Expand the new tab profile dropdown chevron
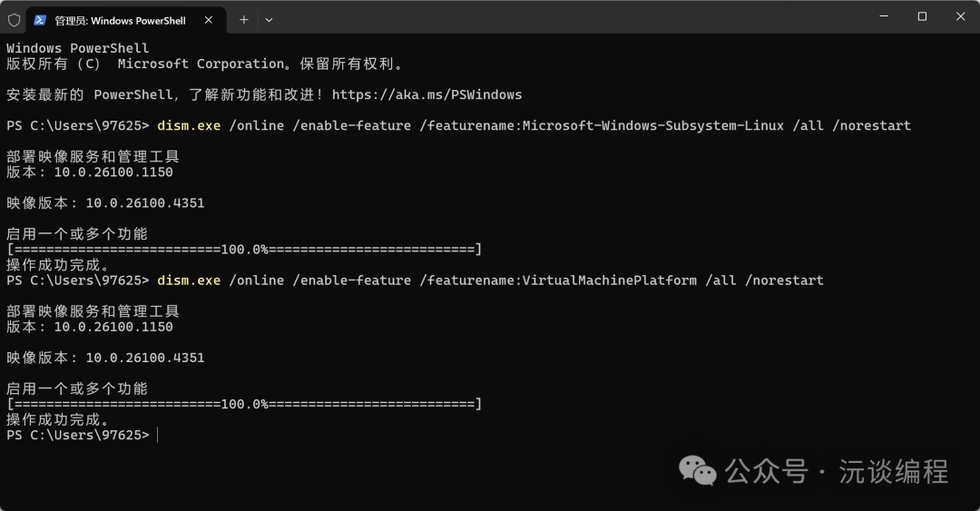 click(269, 19)
